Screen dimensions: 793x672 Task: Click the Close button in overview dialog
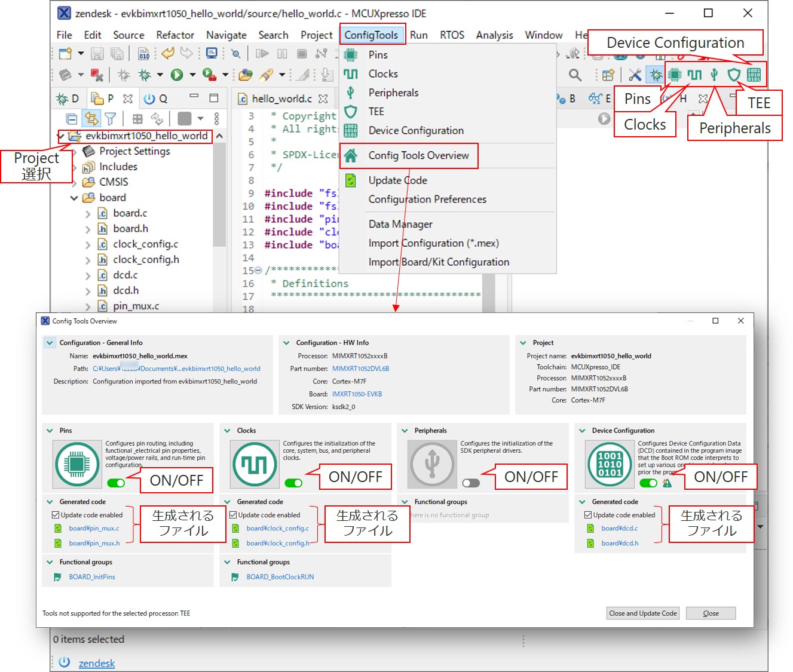(x=711, y=613)
